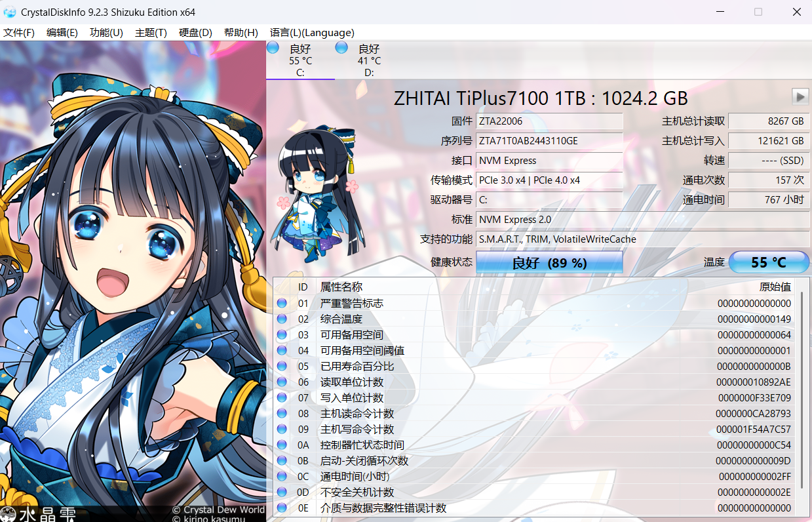
Task: Open the 帮助(H) menu
Action: 241,33
